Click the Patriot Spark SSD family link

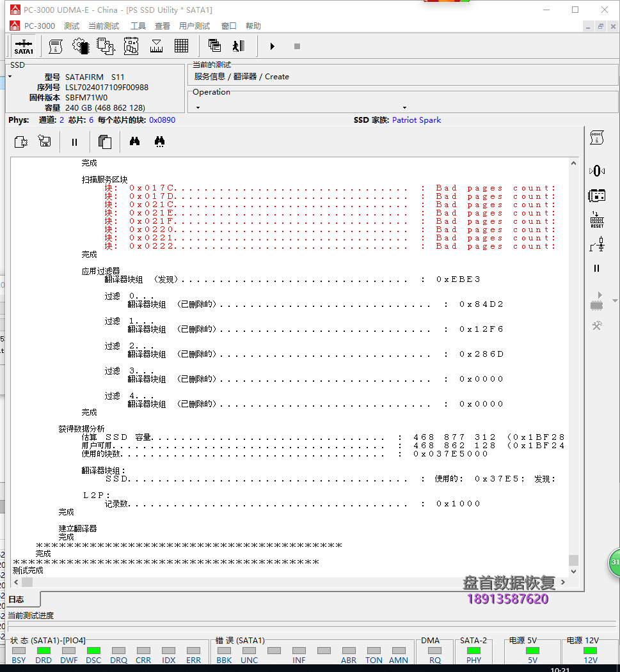416,120
